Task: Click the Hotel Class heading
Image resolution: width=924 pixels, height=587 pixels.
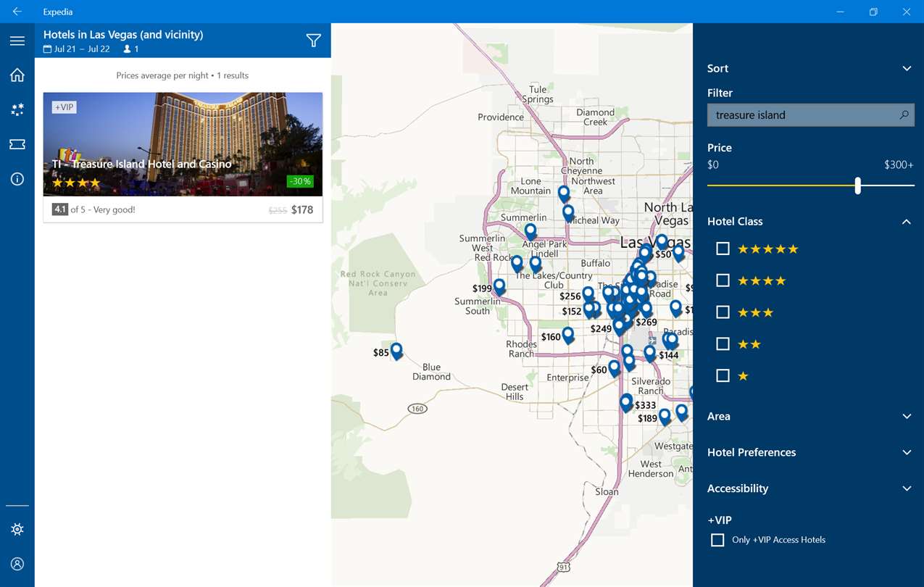Action: tap(735, 222)
